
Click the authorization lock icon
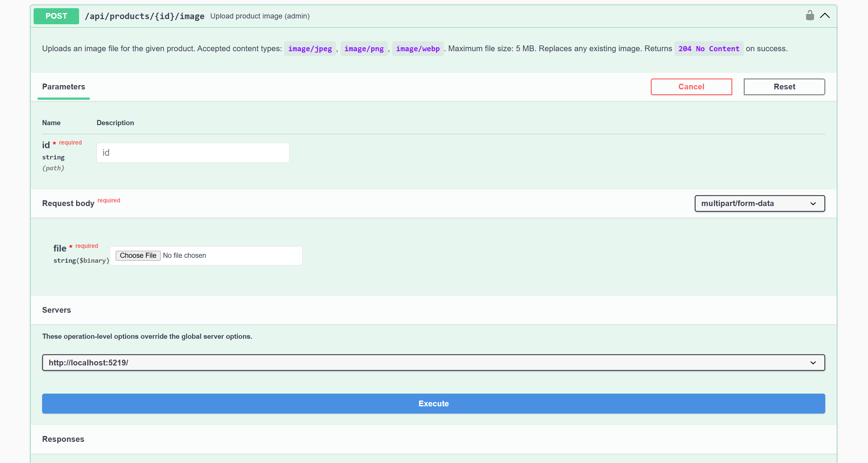point(810,15)
